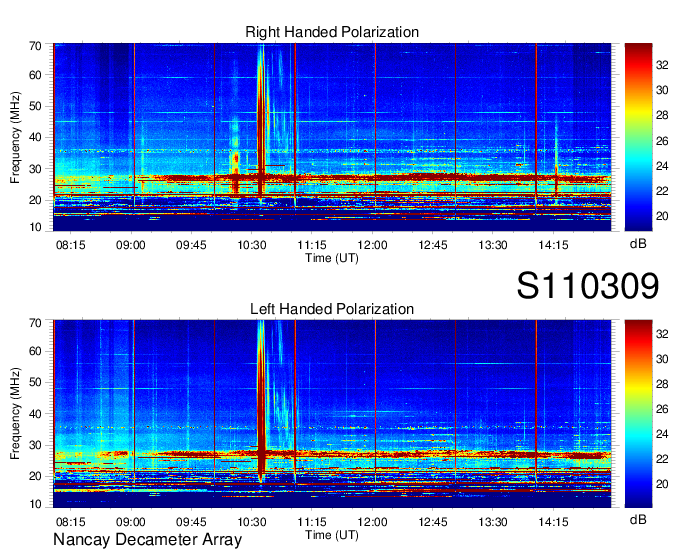Click the 14:15 tick label on top plot
The width and height of the screenshot is (680, 552).
(x=553, y=245)
